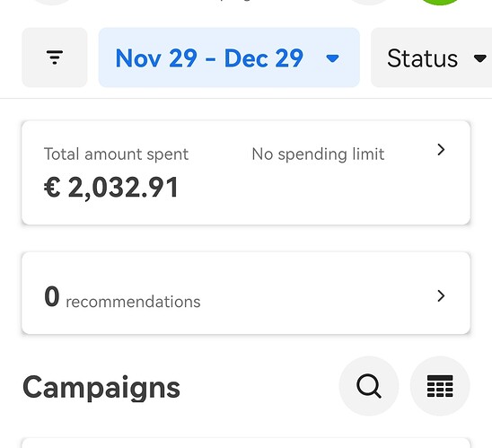492x448 pixels.
Task: Open the Nov 29 - Dec 29 date range
Action: point(229,57)
